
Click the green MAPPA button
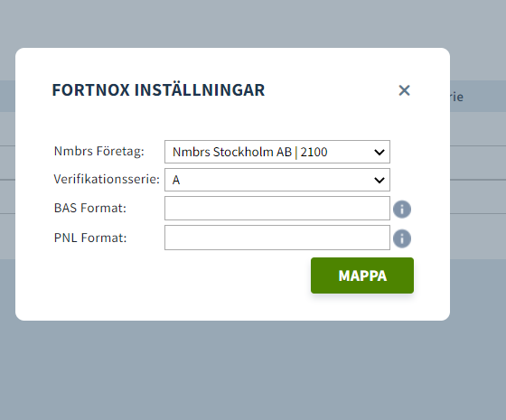tap(362, 275)
